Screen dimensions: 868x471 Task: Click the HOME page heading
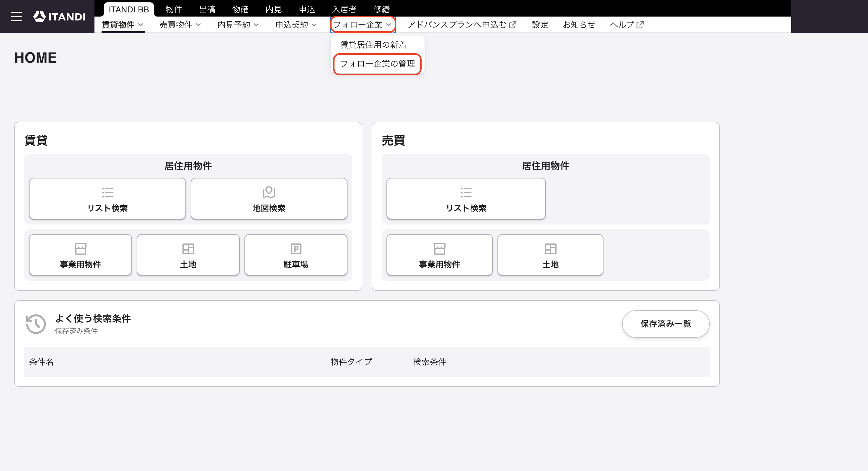point(35,58)
